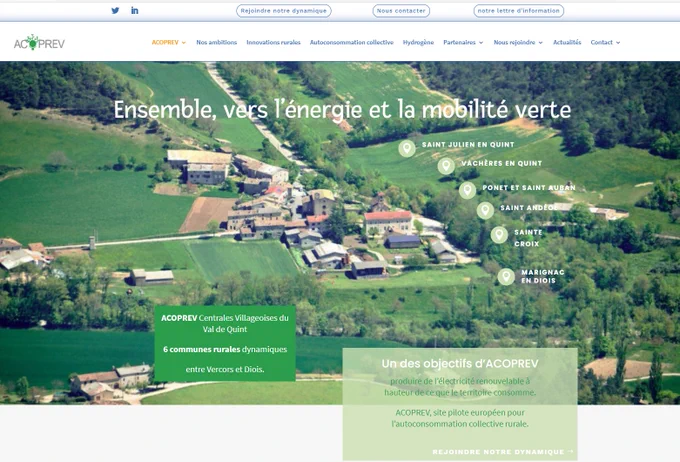Click the hero headline about énergie et mobilité verte
680x462 pixels.
pos(342,109)
